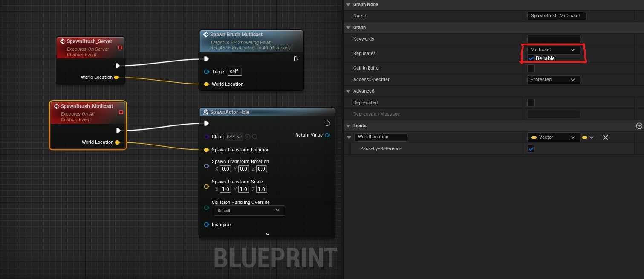Screen dimensions: 644x279
Task: Open the Collision Handling Override dropdown
Action: pos(249,211)
